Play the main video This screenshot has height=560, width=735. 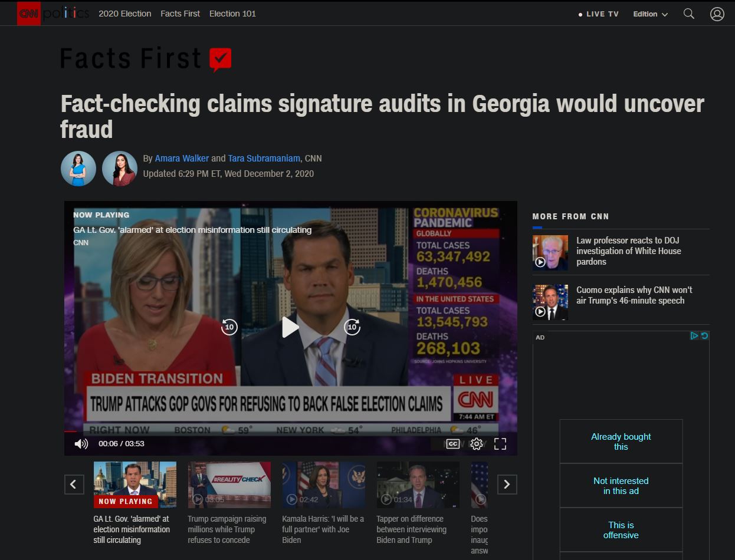pos(290,327)
